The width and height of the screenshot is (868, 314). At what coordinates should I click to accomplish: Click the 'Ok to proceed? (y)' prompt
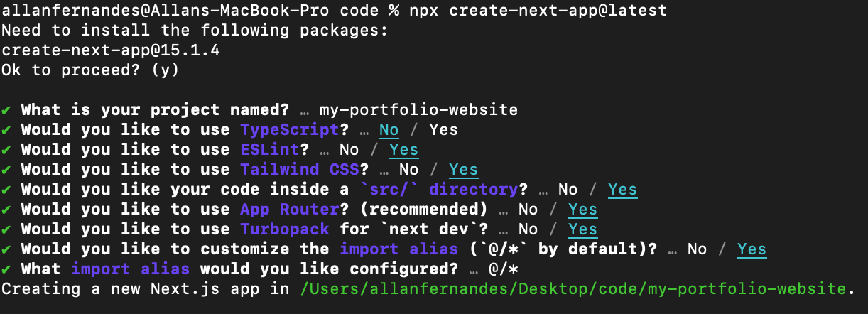(91, 70)
